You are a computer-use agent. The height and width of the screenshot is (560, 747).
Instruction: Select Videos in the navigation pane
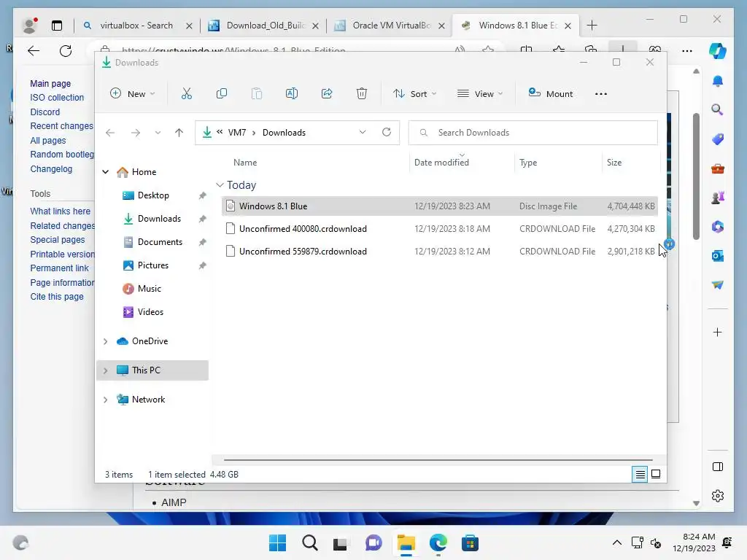[150, 312]
